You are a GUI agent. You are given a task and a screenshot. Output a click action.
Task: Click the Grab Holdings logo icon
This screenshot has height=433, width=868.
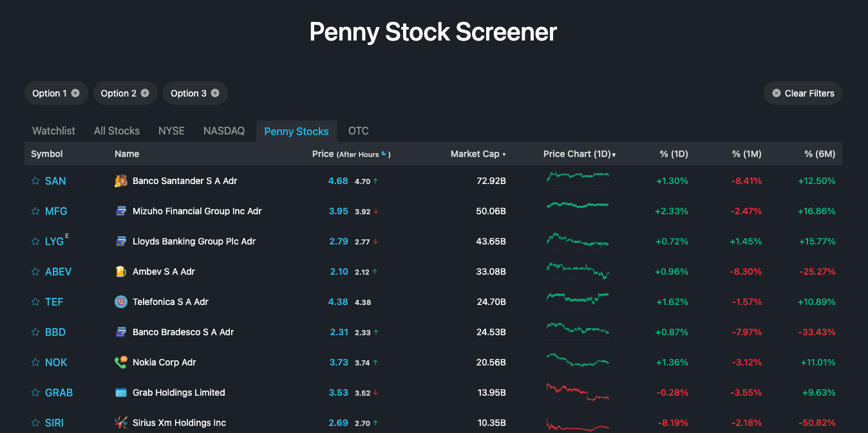[x=120, y=392]
